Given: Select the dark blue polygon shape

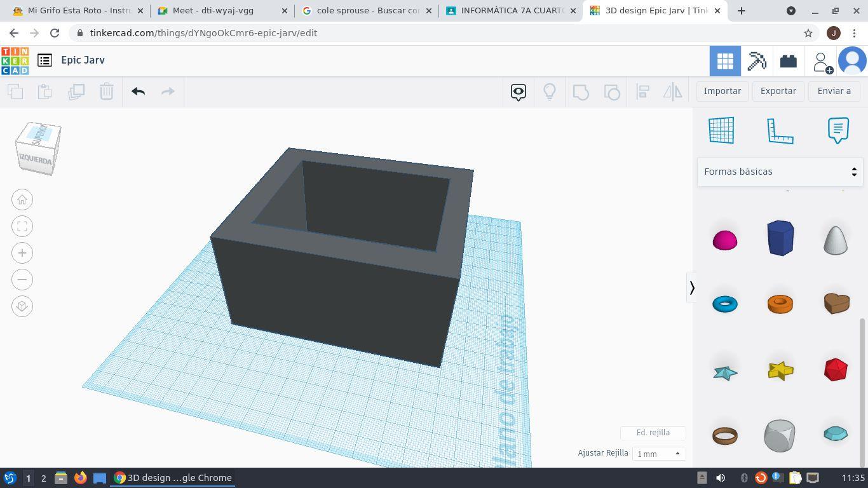Looking at the screenshot, I should click(x=780, y=238).
